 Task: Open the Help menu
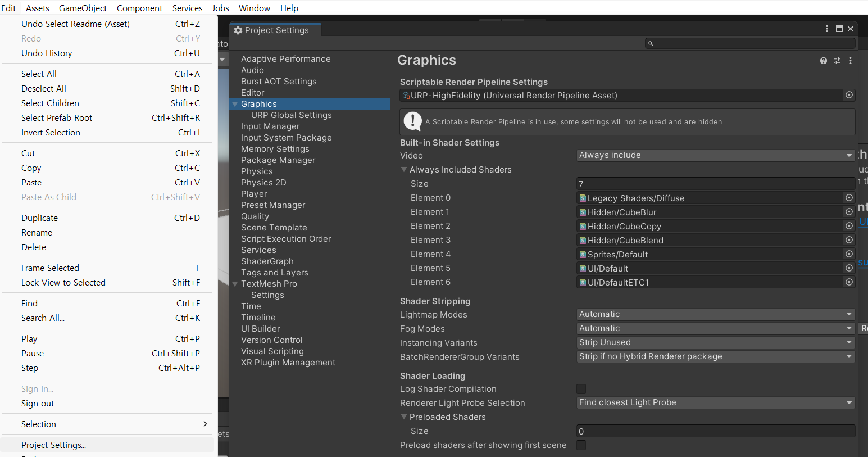pos(289,8)
